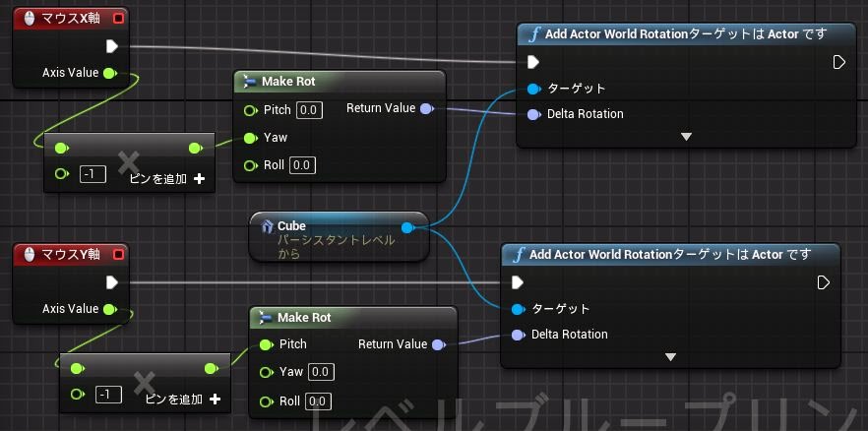Expand the lower Add Actor World Rotation node

[670, 357]
